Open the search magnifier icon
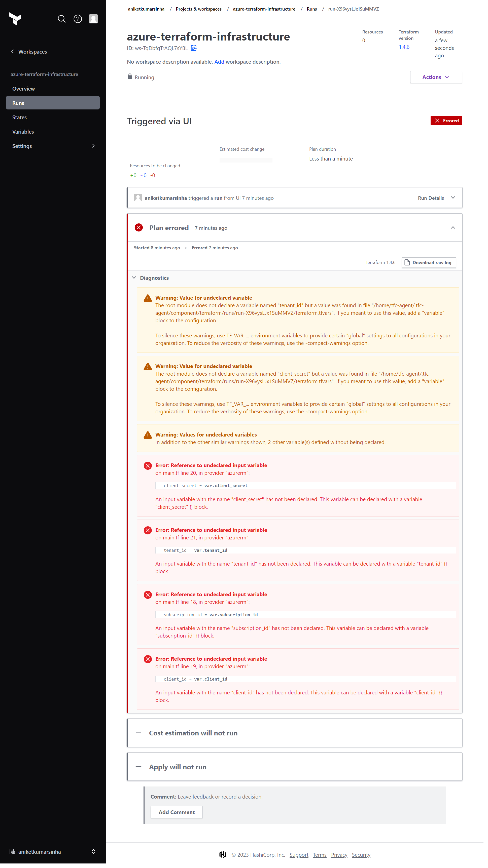The width and height of the screenshot is (488, 868). pos(62,19)
